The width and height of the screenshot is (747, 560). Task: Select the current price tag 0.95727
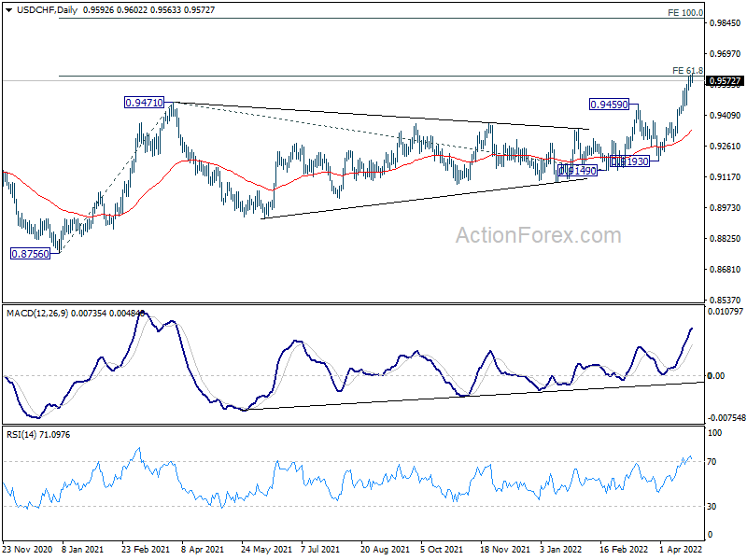[725, 81]
